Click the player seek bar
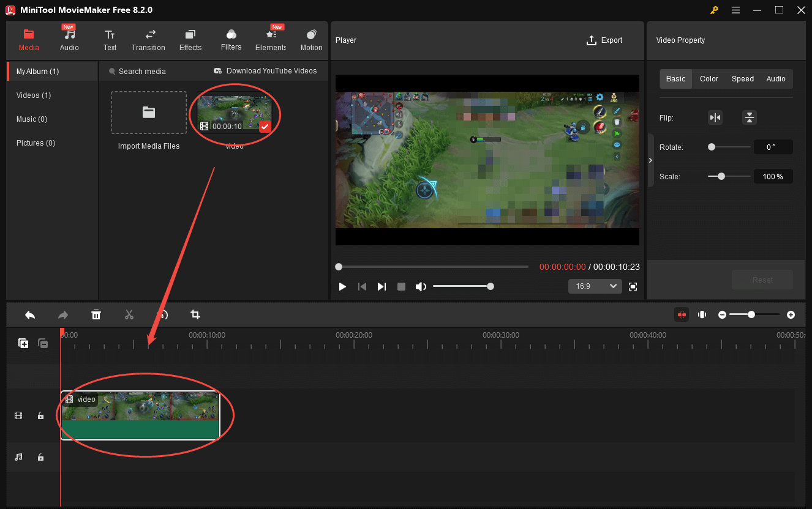The height and width of the screenshot is (509, 812). 432,267
